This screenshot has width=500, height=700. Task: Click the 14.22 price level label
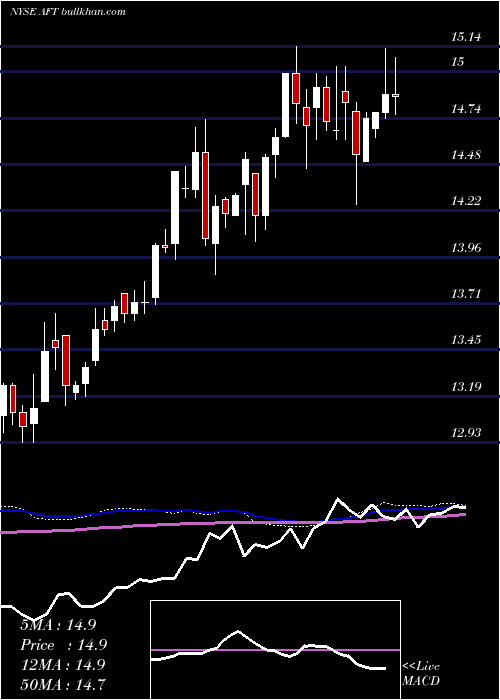tap(466, 201)
